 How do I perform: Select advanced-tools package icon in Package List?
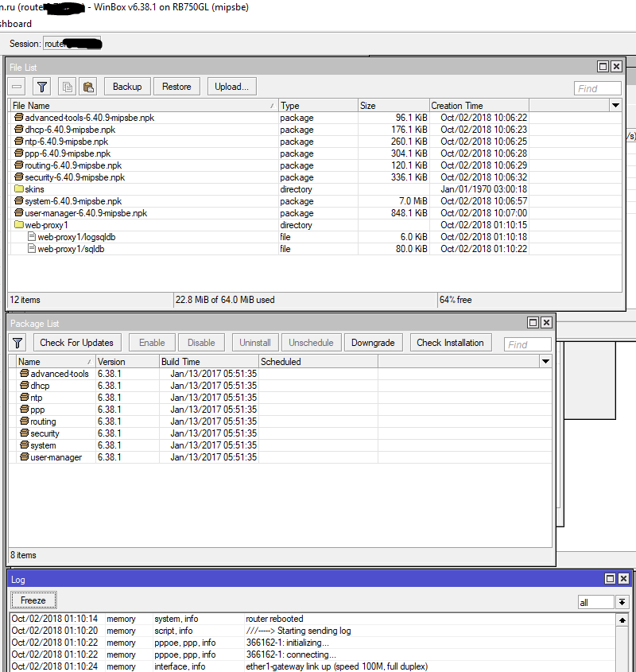25,373
